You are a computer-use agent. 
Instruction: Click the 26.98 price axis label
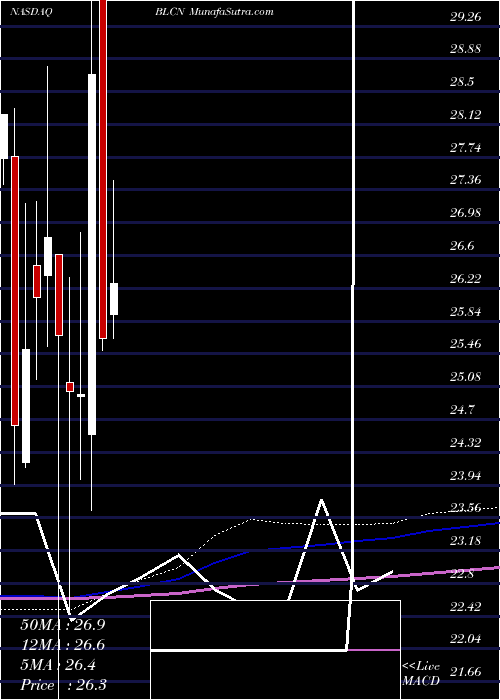[465, 213]
